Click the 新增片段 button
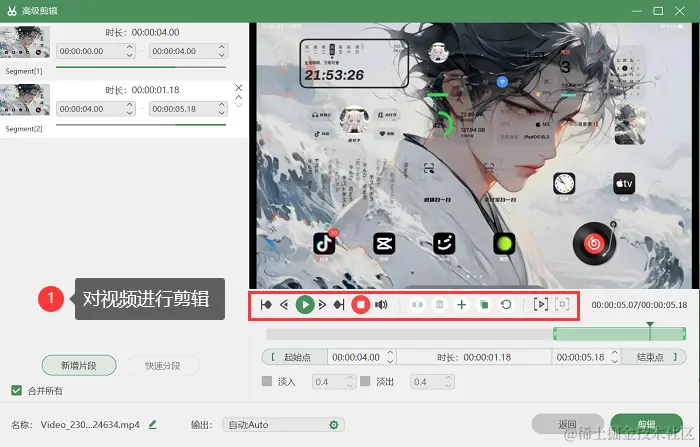700x447 pixels. 79,366
